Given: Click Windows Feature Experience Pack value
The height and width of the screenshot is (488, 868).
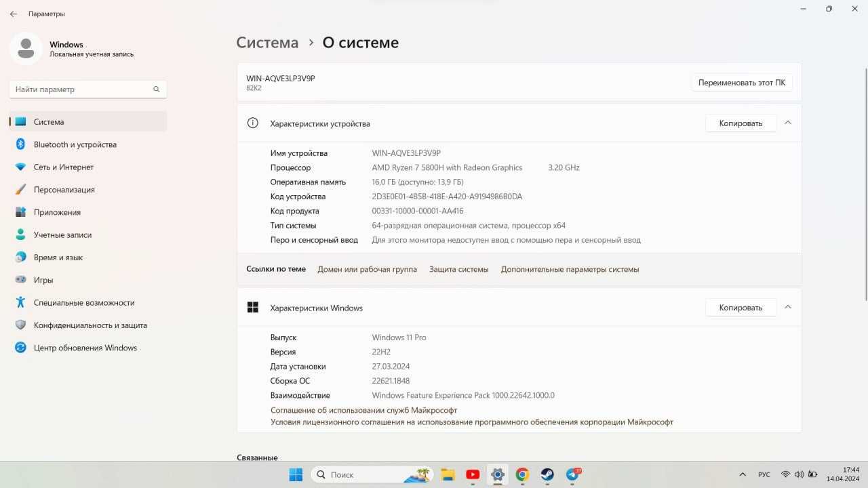Looking at the screenshot, I should click(463, 395).
